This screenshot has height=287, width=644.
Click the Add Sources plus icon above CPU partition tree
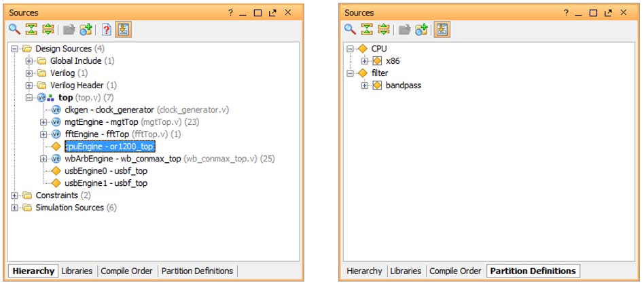click(x=421, y=29)
